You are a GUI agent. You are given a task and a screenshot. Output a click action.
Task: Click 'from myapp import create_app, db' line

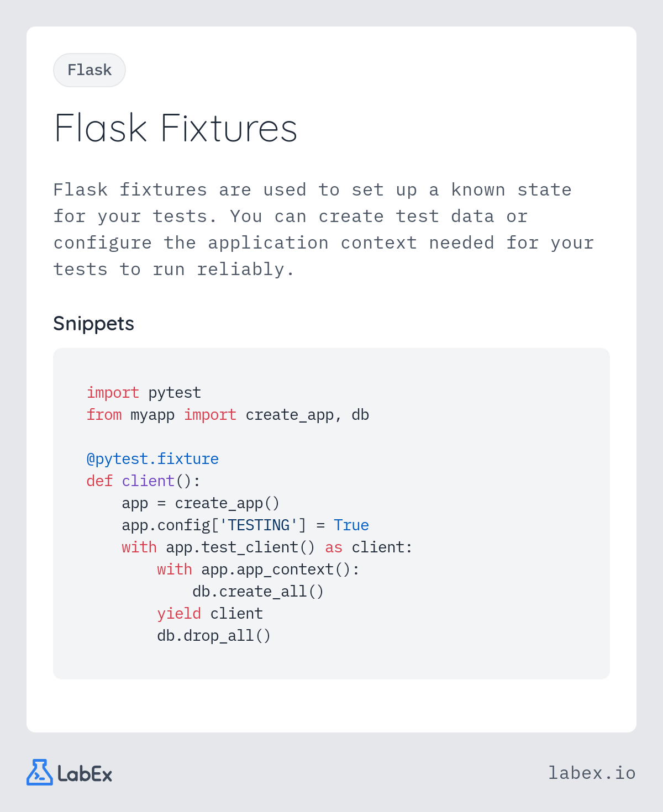tap(228, 415)
